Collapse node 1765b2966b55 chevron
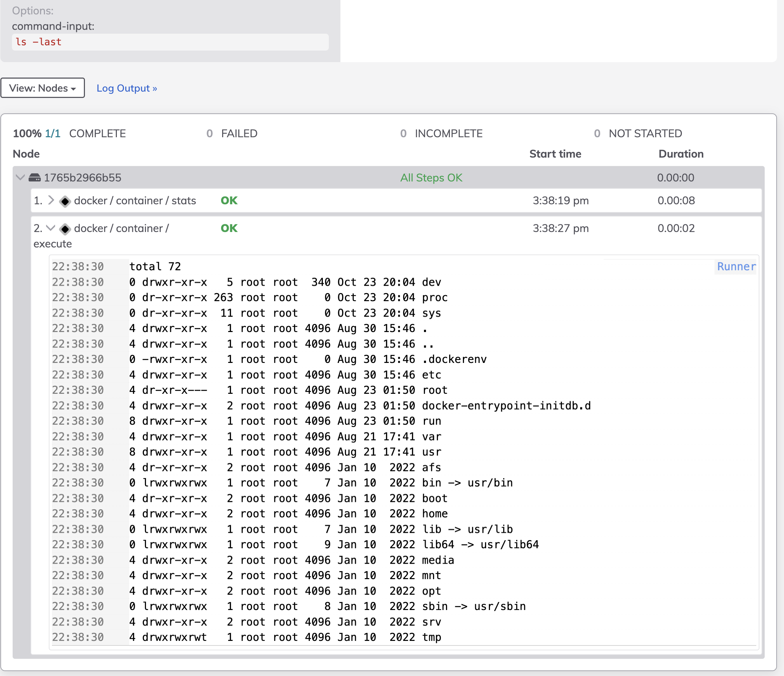The image size is (784, 676). (20, 178)
